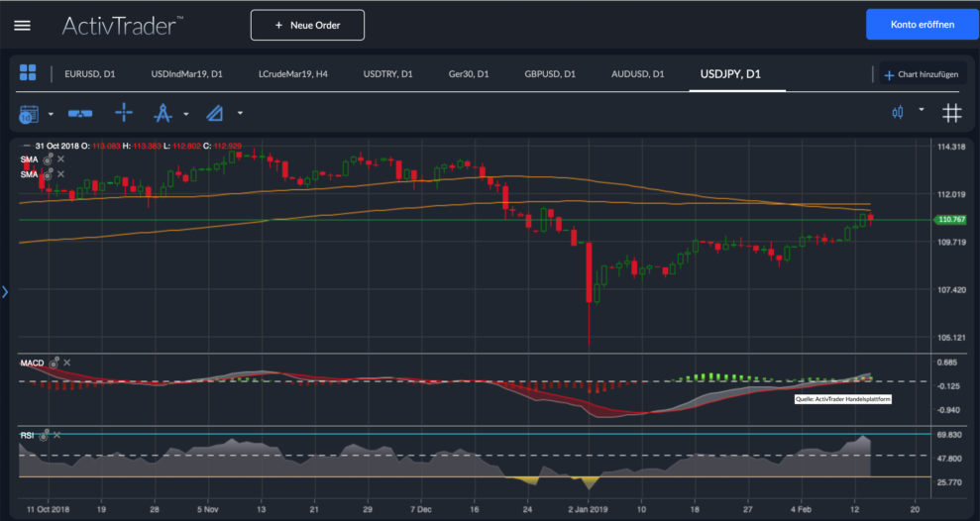
Task: Switch to the LCrudeMar19, H4 tab
Action: [x=293, y=73]
